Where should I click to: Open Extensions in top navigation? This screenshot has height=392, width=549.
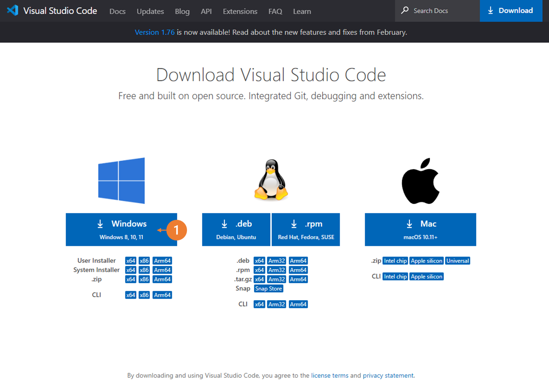[240, 11]
